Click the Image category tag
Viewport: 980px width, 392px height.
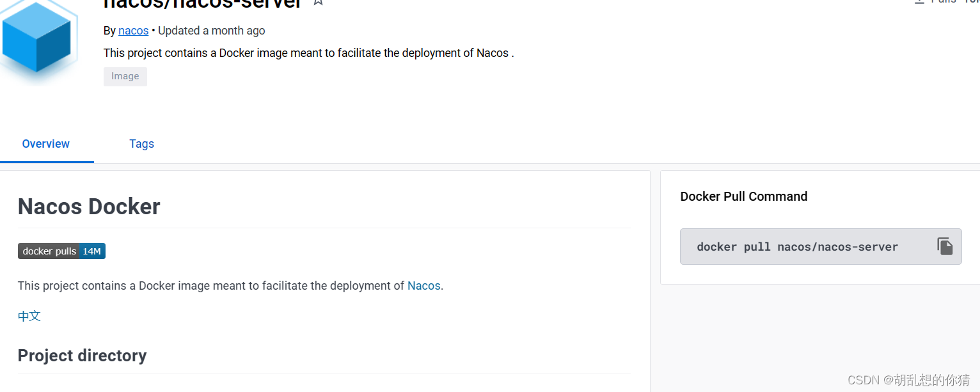tap(125, 76)
